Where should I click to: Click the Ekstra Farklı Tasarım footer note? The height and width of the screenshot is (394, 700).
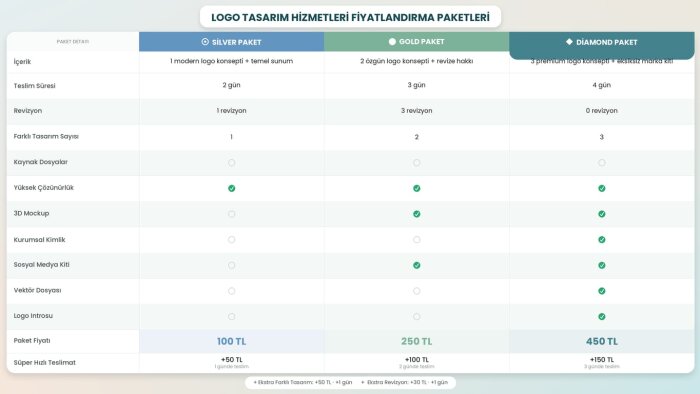303,382
